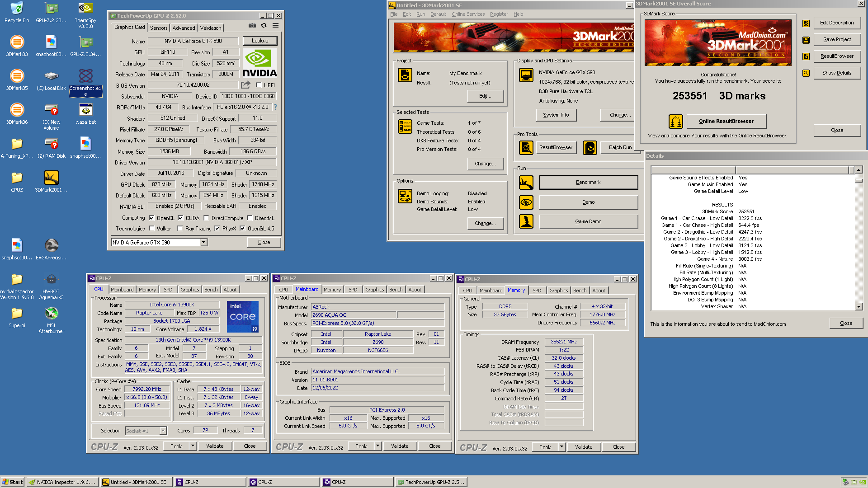The width and height of the screenshot is (868, 488).
Task: Open the 3DMark03 desktop icon
Action: click(17, 46)
